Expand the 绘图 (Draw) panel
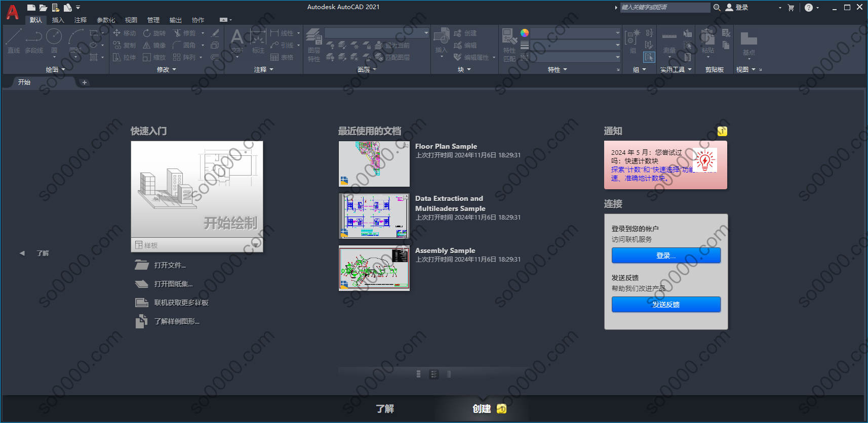The height and width of the screenshot is (423, 868). click(x=56, y=69)
